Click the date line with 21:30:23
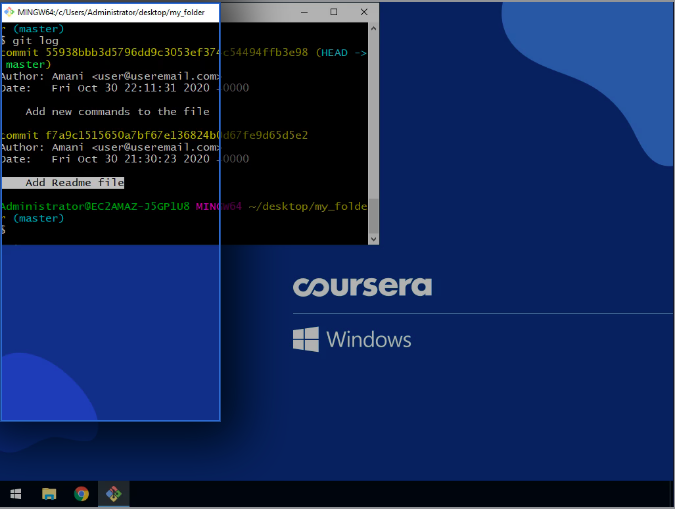 click(x=125, y=159)
